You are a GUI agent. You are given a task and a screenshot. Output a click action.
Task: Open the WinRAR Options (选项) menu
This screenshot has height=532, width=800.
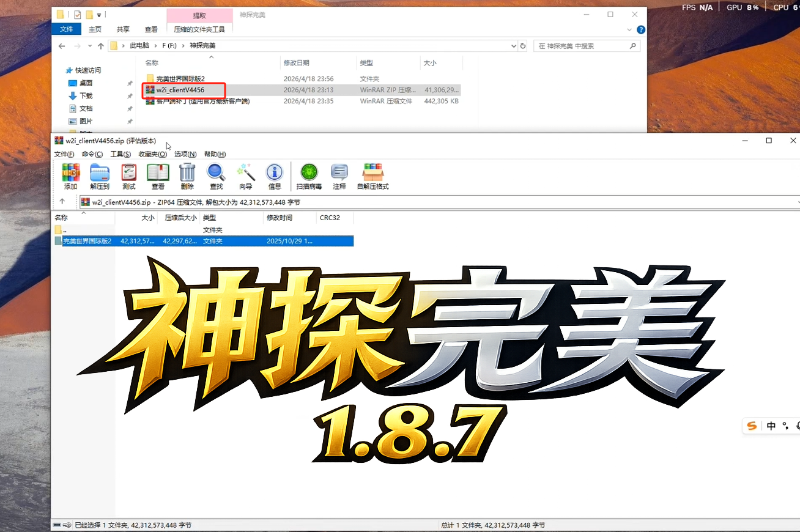click(185, 154)
